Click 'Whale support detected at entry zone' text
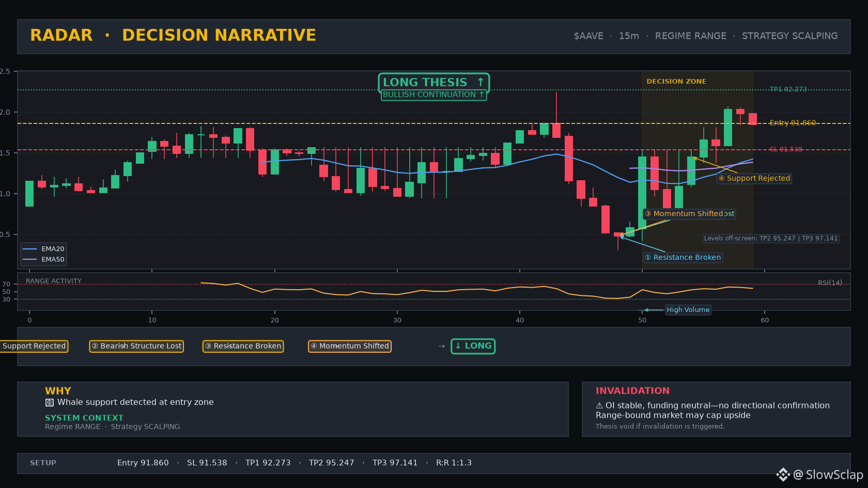Viewport: 868px width, 488px height. (x=135, y=402)
